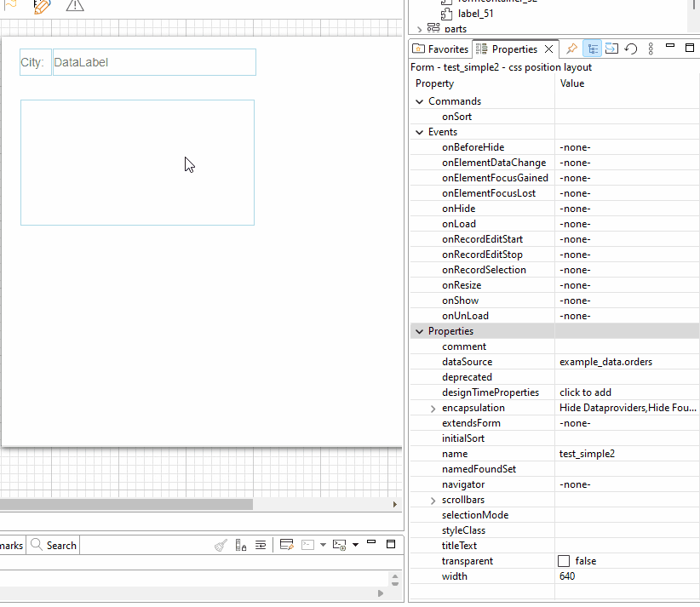Screen dimensions: 700x607
Task: Click the dataSource value example_data.orders
Action: point(605,362)
